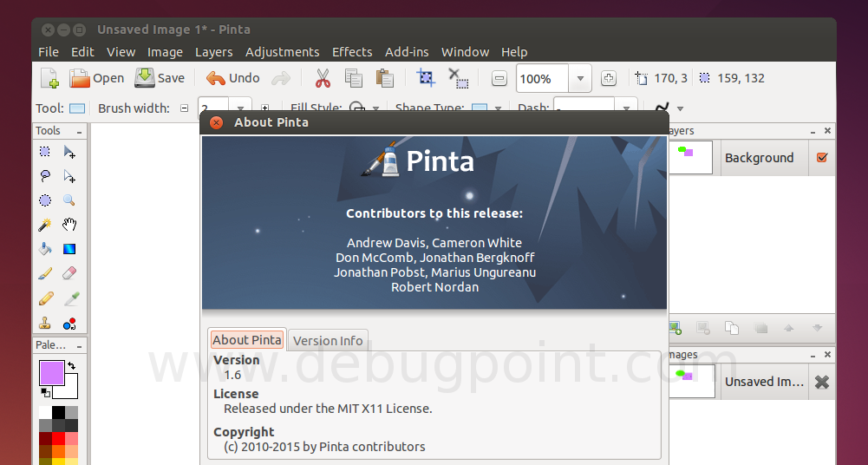The image size is (868, 465).
Task: Toggle Background layer visibility checkbox
Action: pos(822,157)
